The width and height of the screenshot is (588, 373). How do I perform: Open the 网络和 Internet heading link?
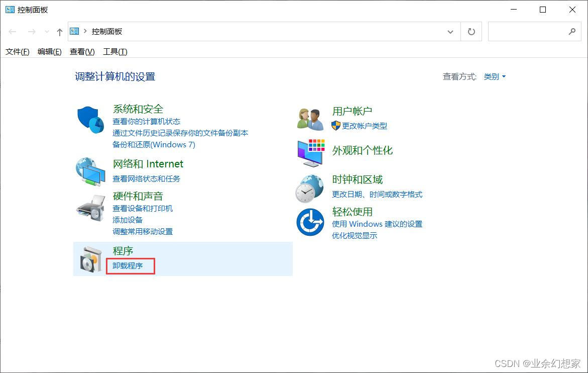pos(148,164)
